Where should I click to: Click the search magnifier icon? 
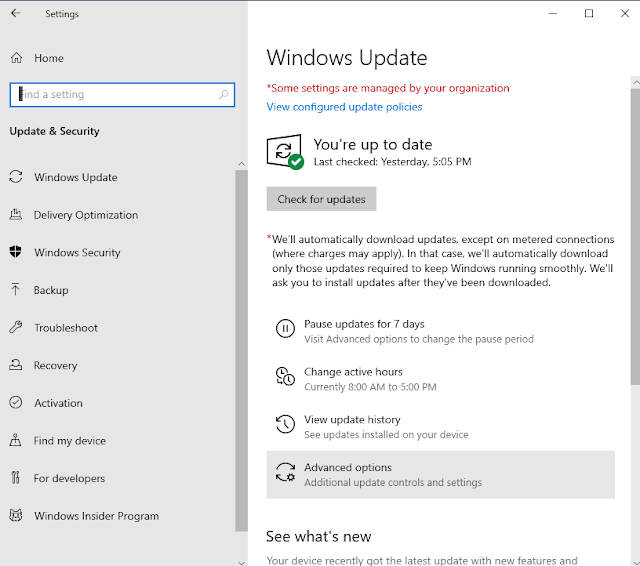223,95
